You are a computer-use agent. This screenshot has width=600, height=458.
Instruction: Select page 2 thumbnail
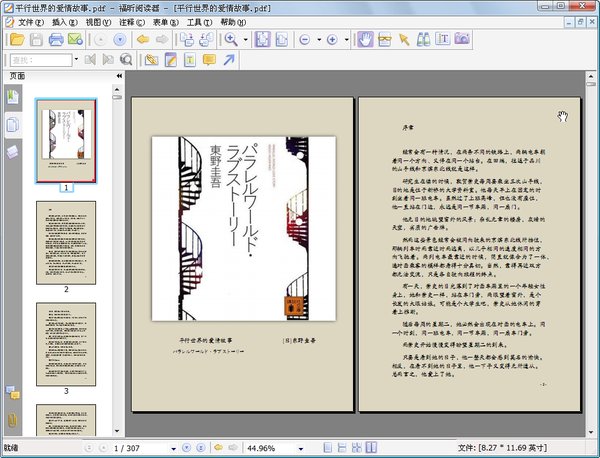[x=66, y=243]
